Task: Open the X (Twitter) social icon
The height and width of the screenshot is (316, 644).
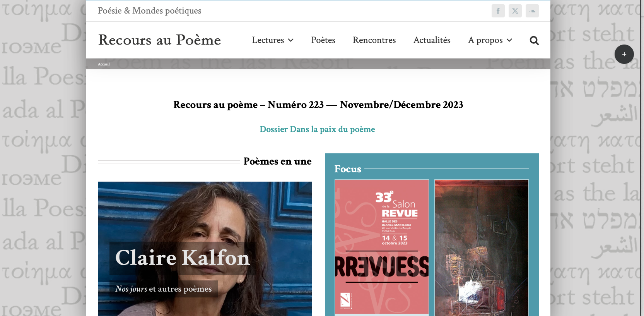Action: point(515,11)
